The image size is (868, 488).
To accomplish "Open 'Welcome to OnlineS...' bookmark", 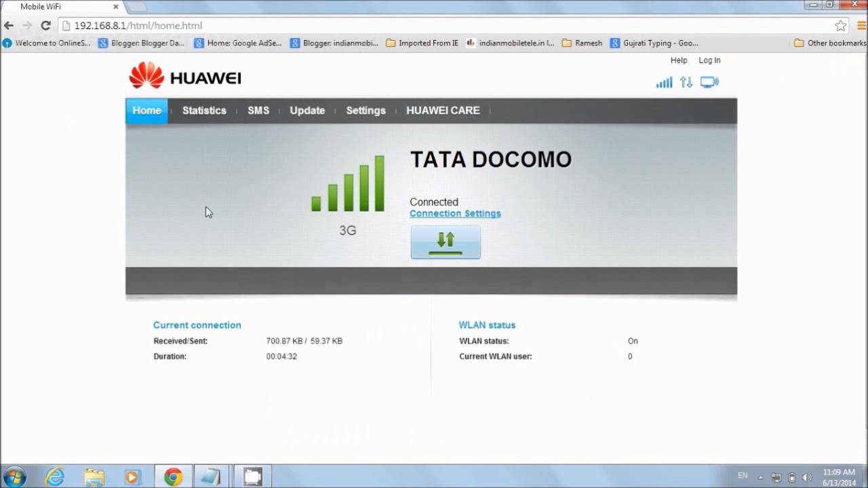I will (x=47, y=43).
